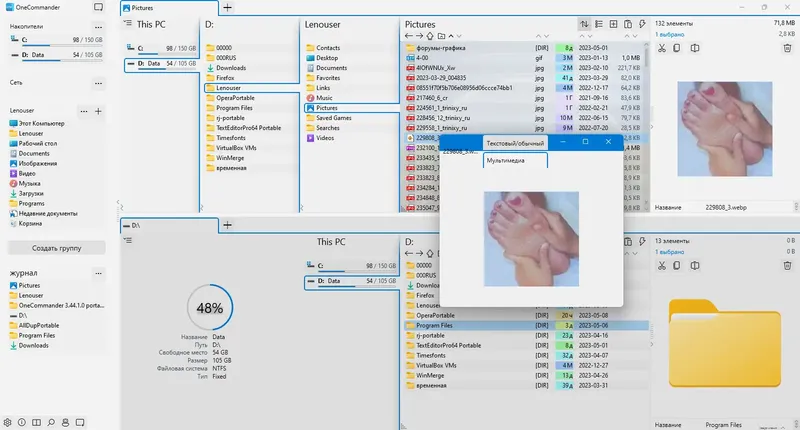
Task: Click image thumbnail in top preview panel
Action: 724,129
